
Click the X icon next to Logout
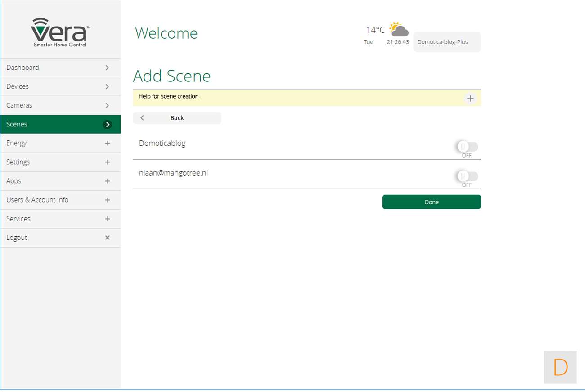[x=107, y=238]
